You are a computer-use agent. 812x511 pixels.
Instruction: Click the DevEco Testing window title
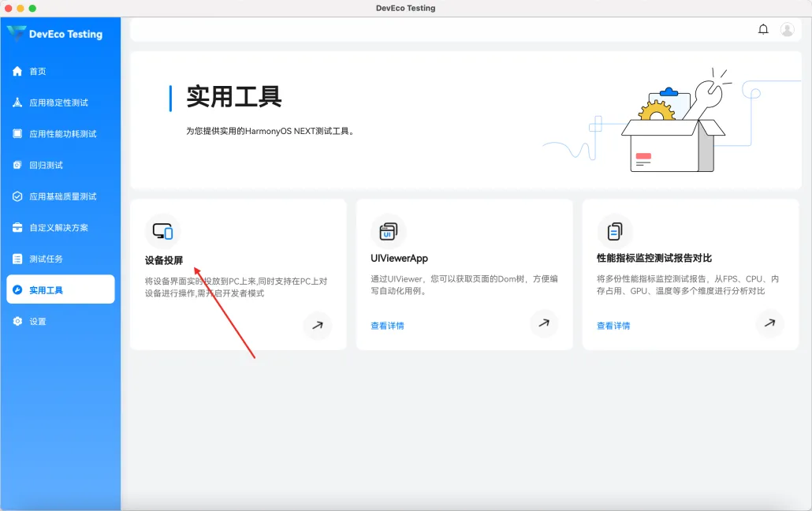point(405,9)
